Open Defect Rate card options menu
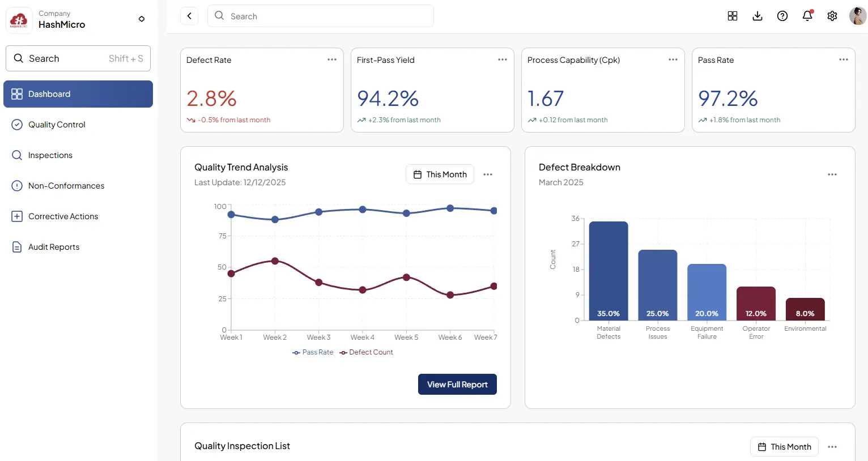The height and width of the screenshot is (461, 868). click(x=332, y=59)
